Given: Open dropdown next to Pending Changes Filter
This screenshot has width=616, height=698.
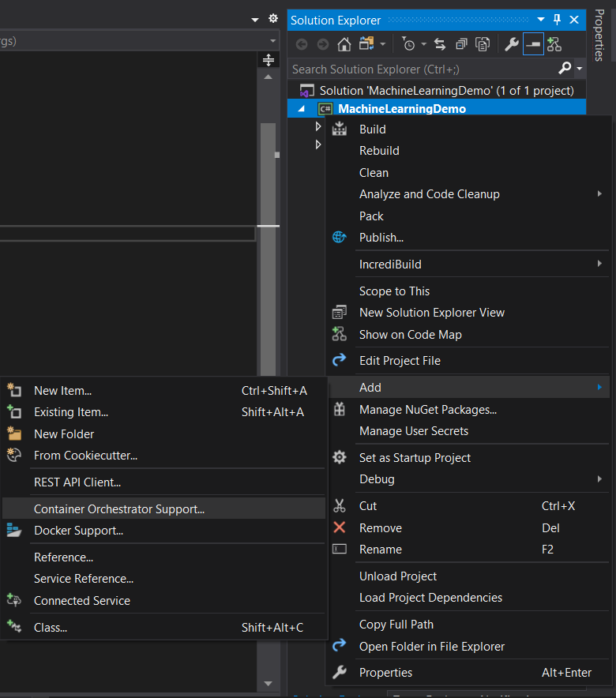Looking at the screenshot, I should tap(423, 44).
